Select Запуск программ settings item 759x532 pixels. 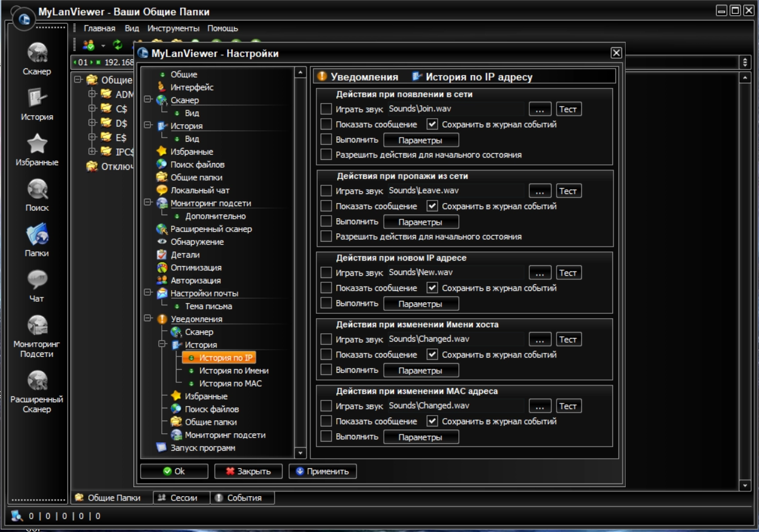click(202, 448)
